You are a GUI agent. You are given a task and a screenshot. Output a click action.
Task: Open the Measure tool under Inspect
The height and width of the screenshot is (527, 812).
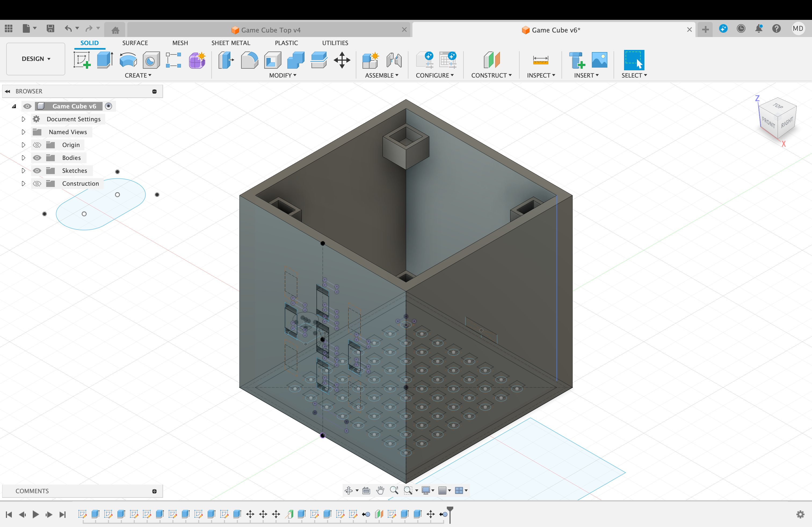pos(541,60)
